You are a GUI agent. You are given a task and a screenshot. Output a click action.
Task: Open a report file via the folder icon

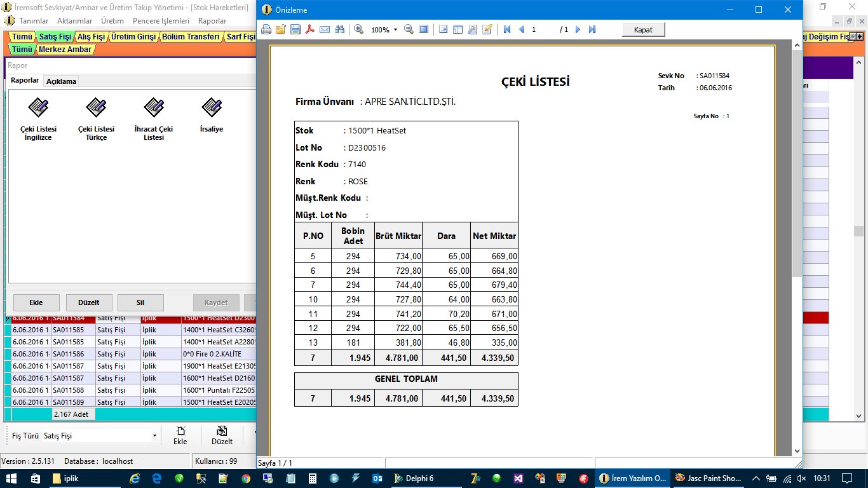281,29
